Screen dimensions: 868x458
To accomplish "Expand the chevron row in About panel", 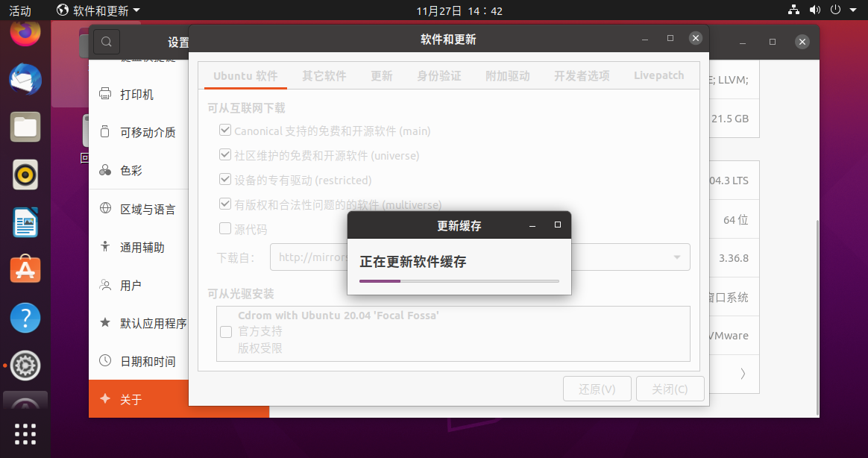I will point(743,374).
